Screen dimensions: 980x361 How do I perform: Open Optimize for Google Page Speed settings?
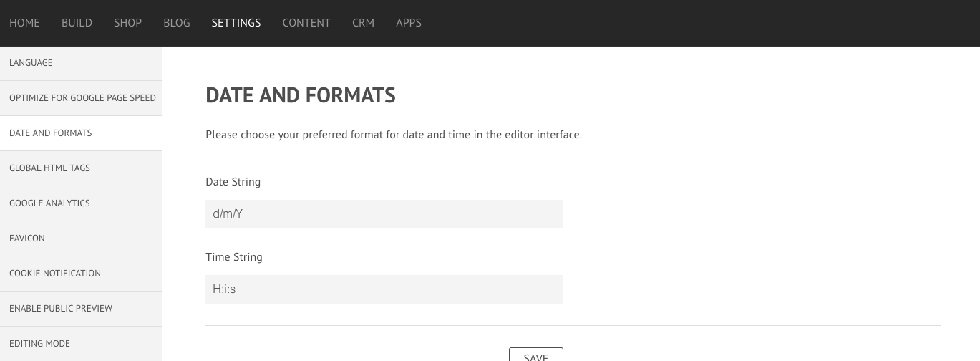pos(81,98)
